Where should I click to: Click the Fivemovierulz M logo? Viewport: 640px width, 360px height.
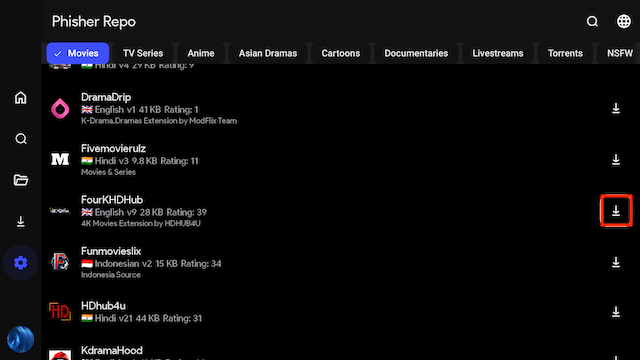point(60,159)
